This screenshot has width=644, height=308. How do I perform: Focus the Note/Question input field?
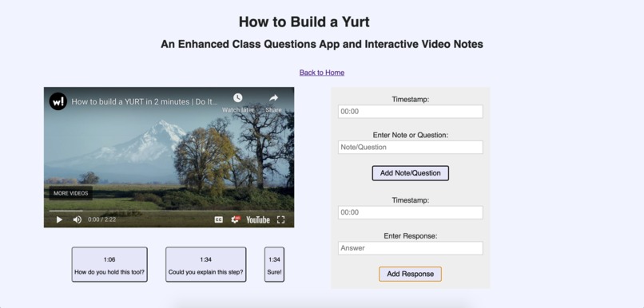click(x=411, y=148)
